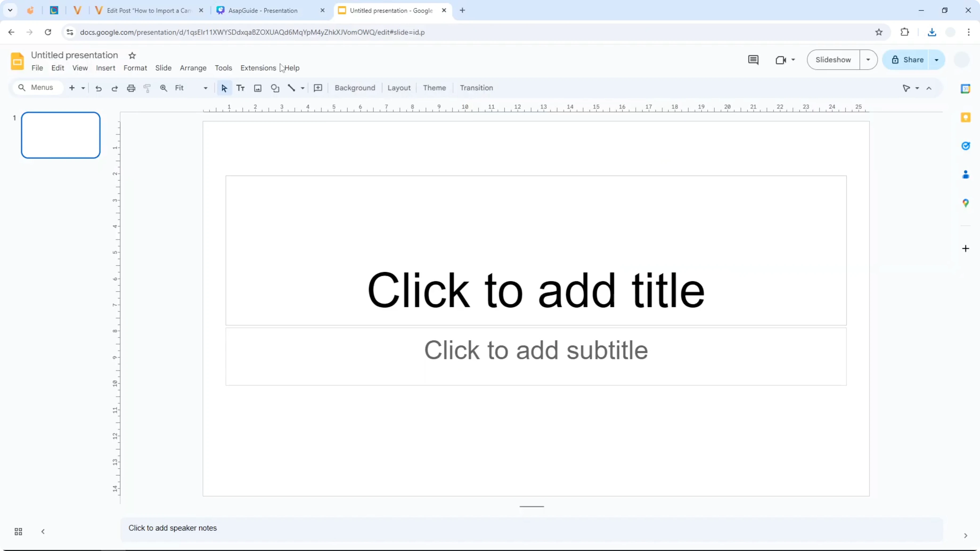Open the Slide menu

click(163, 68)
